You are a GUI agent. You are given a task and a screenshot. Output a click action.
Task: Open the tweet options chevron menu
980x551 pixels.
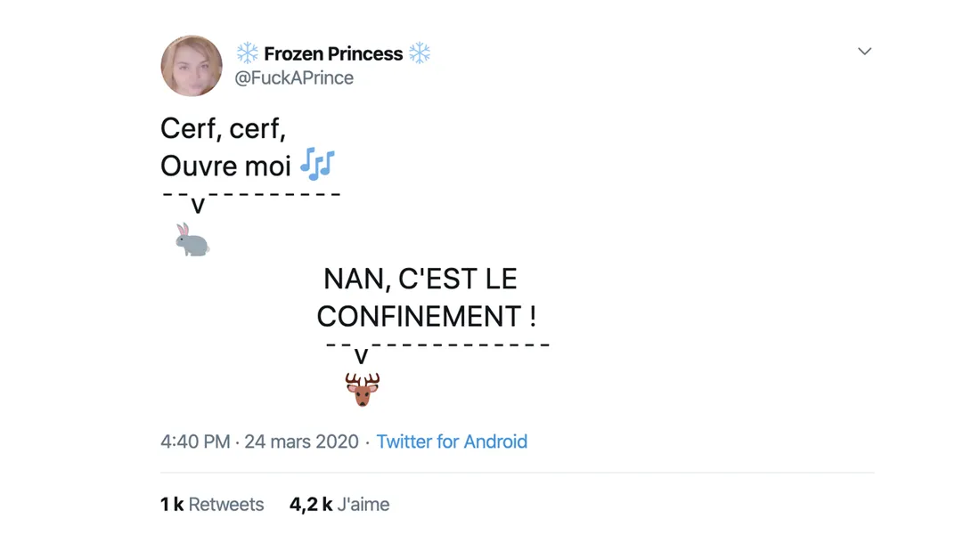click(864, 52)
